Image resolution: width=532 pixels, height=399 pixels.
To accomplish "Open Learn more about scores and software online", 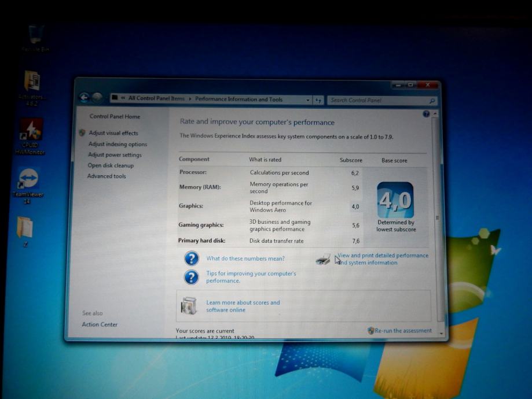I will [243, 306].
